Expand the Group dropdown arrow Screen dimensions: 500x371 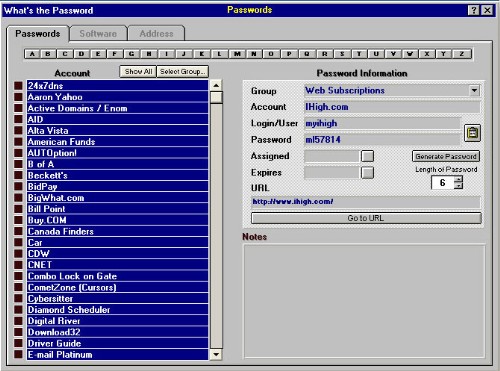pyautogui.click(x=474, y=90)
